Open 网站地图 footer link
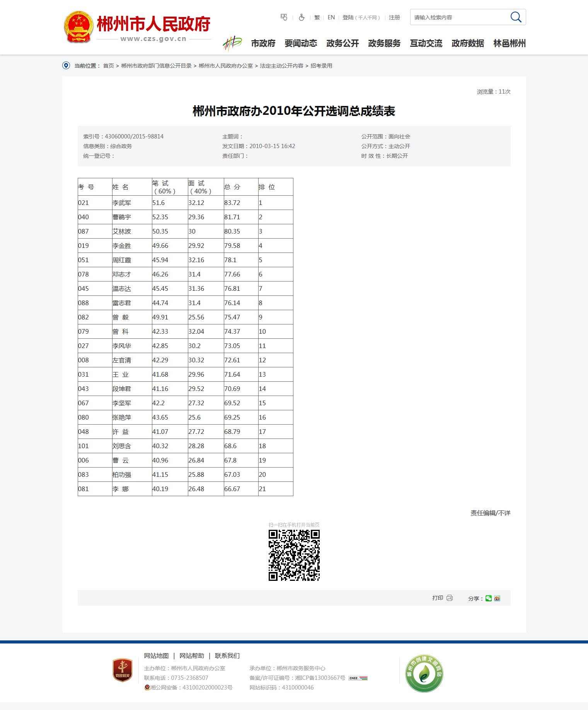Screen dimensions: 588x710 (x=156, y=655)
